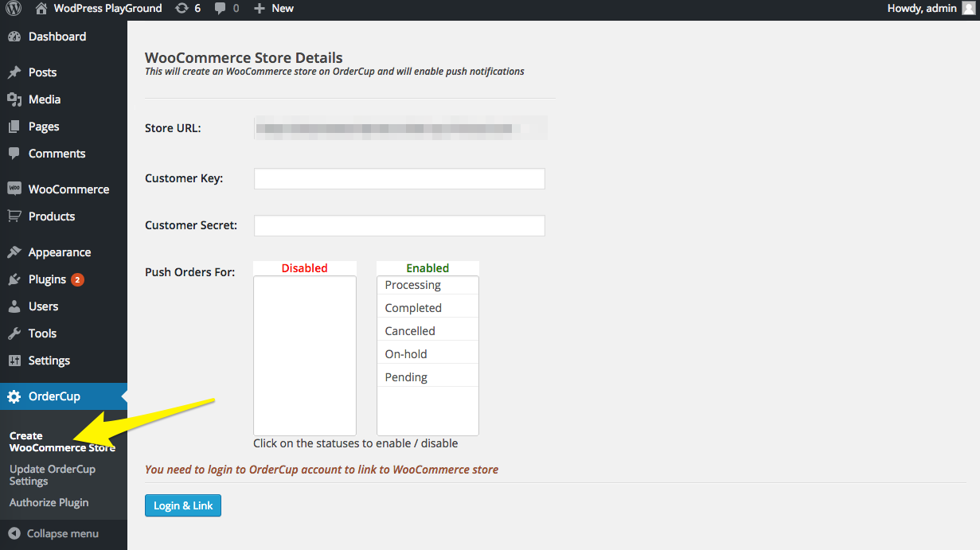
Task: Click the Plugins plug icon
Action: [14, 279]
